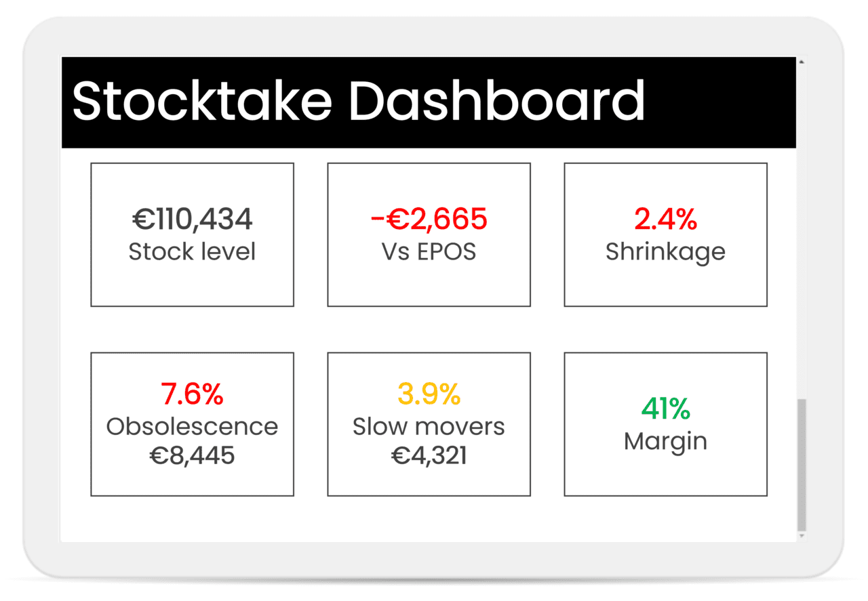Image resolution: width=868 pixels, height=601 pixels.
Task: Open the Margin tile
Action: point(665,422)
